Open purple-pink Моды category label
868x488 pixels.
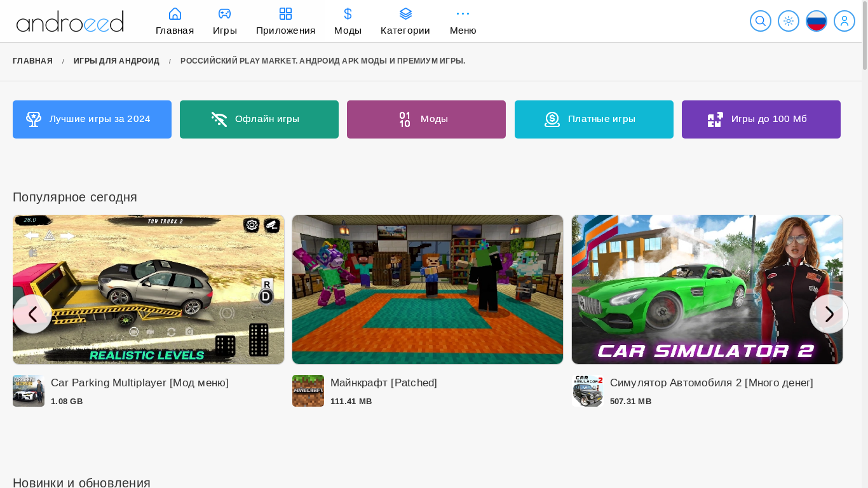pyautogui.click(x=434, y=119)
